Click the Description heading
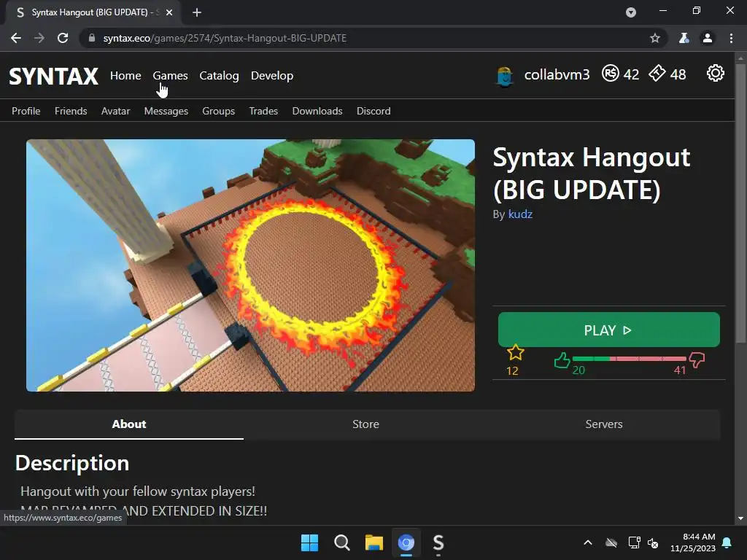The image size is (747, 560). coord(72,463)
